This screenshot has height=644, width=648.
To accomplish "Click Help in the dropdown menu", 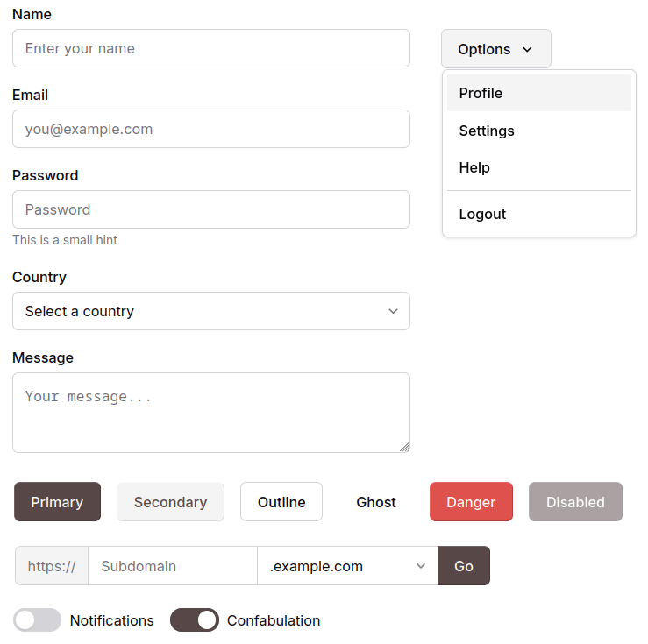I will [538, 167].
